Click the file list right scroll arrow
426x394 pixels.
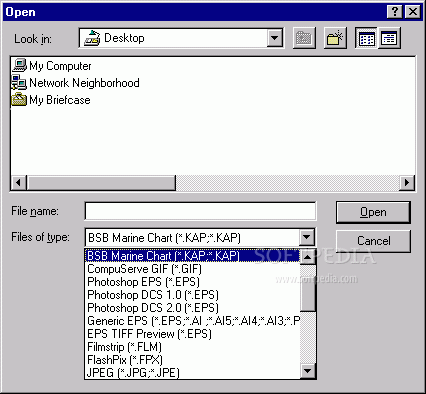coord(407,183)
